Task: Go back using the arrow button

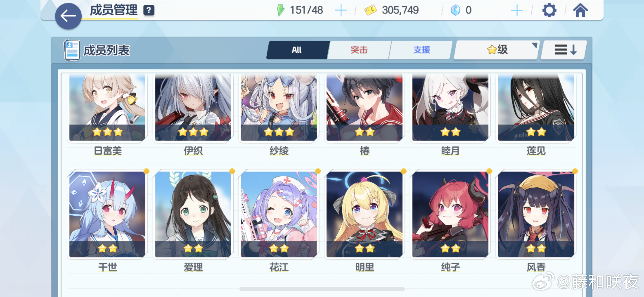Action: coord(68,16)
